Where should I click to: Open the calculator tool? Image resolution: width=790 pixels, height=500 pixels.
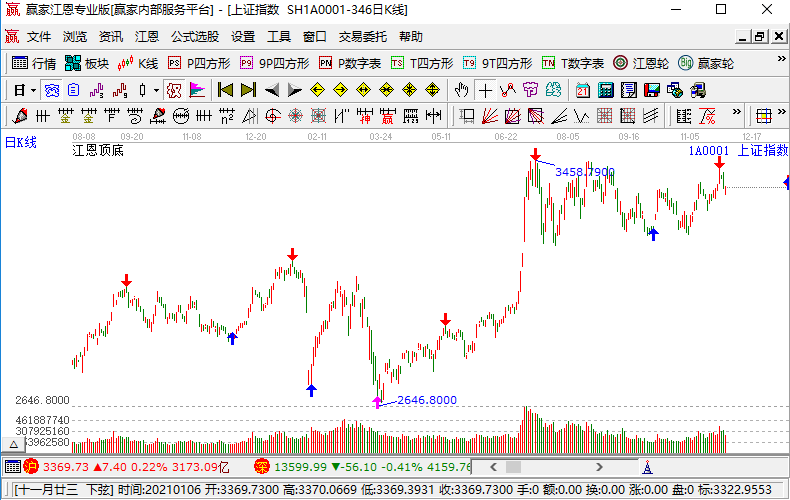(606, 89)
